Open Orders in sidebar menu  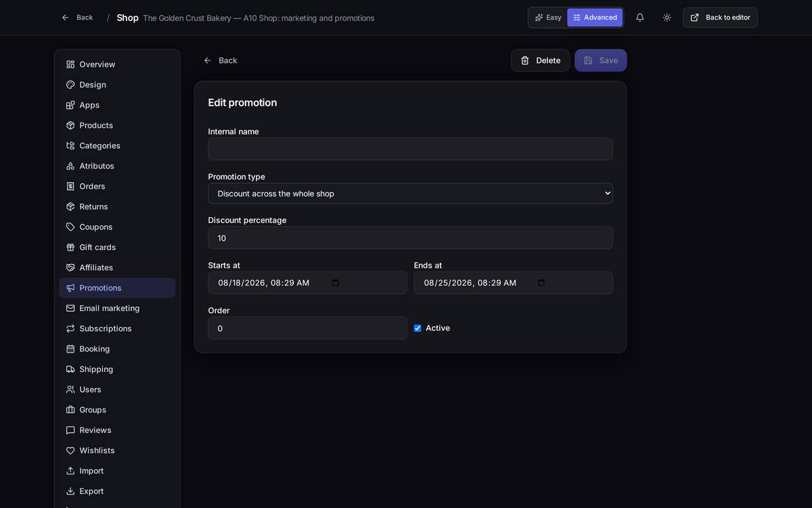coord(117,186)
